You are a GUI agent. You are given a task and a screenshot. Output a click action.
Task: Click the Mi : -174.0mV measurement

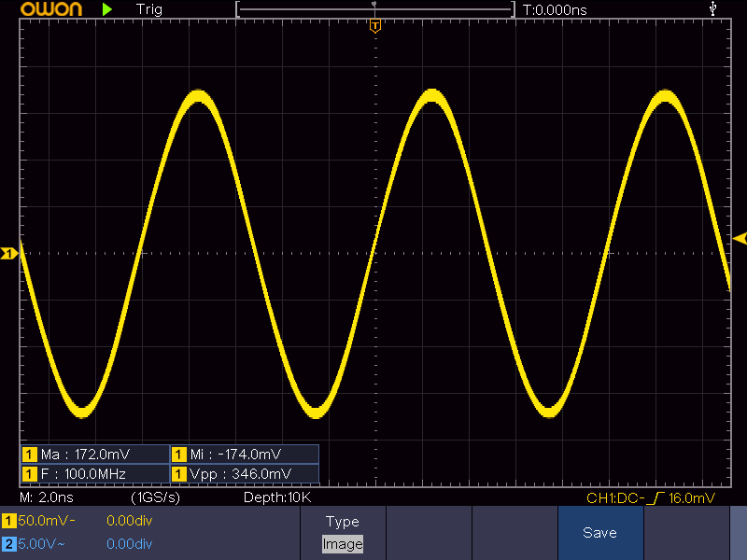point(245,455)
